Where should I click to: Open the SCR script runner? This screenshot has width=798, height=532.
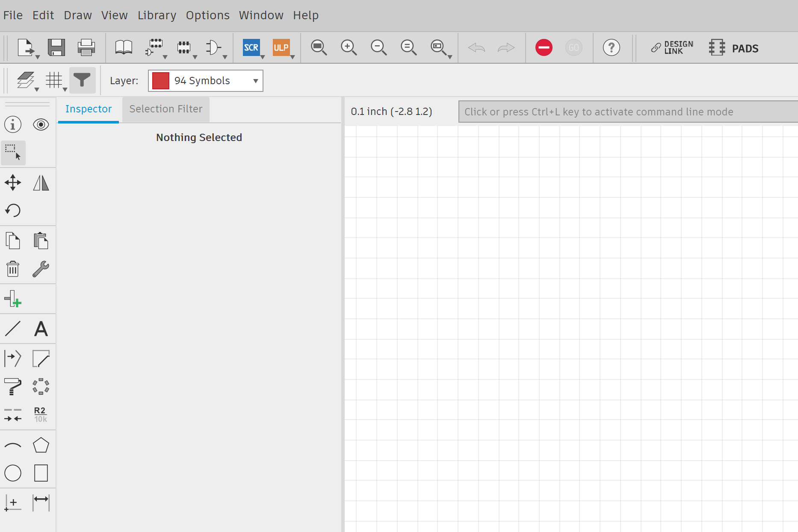point(252,48)
